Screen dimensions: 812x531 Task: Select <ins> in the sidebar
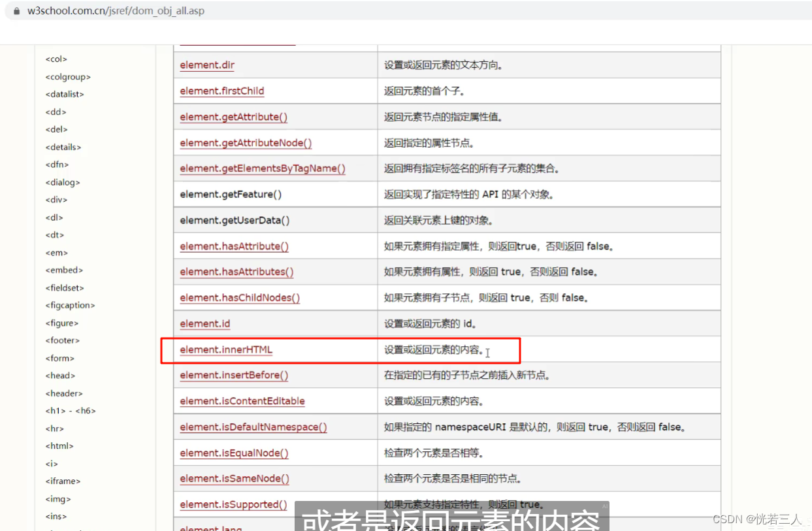56,516
